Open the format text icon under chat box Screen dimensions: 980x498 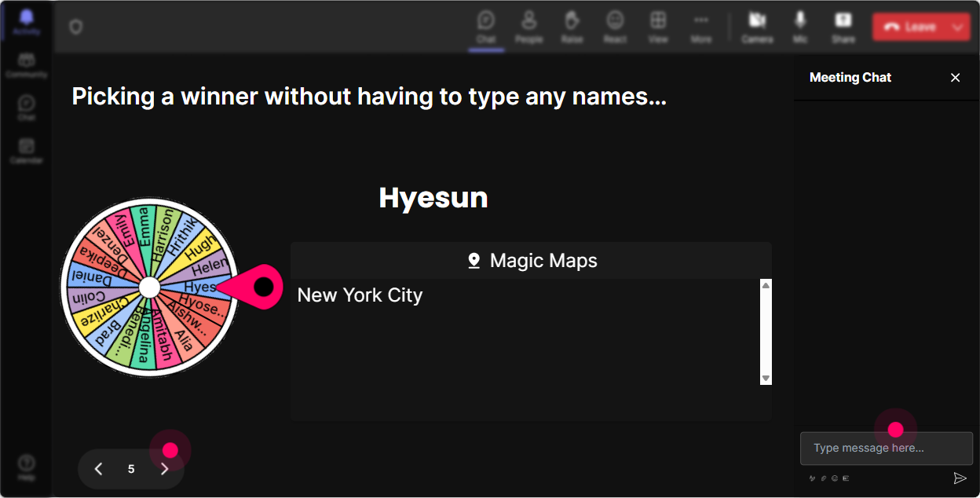812,478
